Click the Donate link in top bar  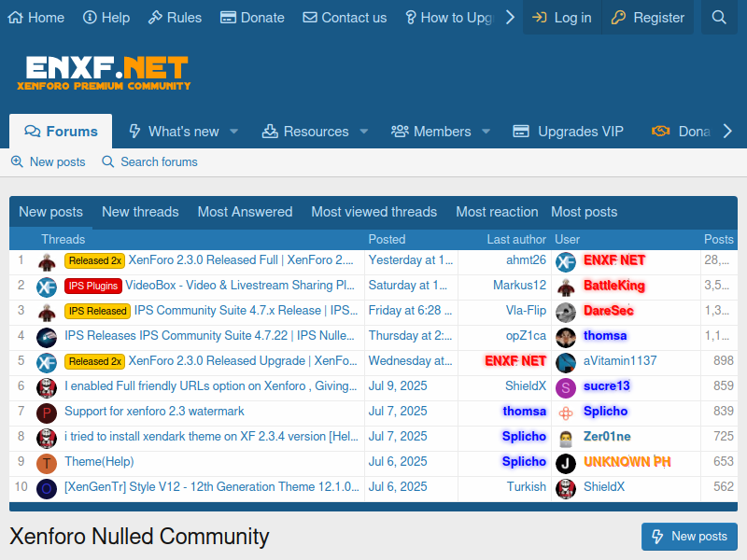click(x=252, y=18)
